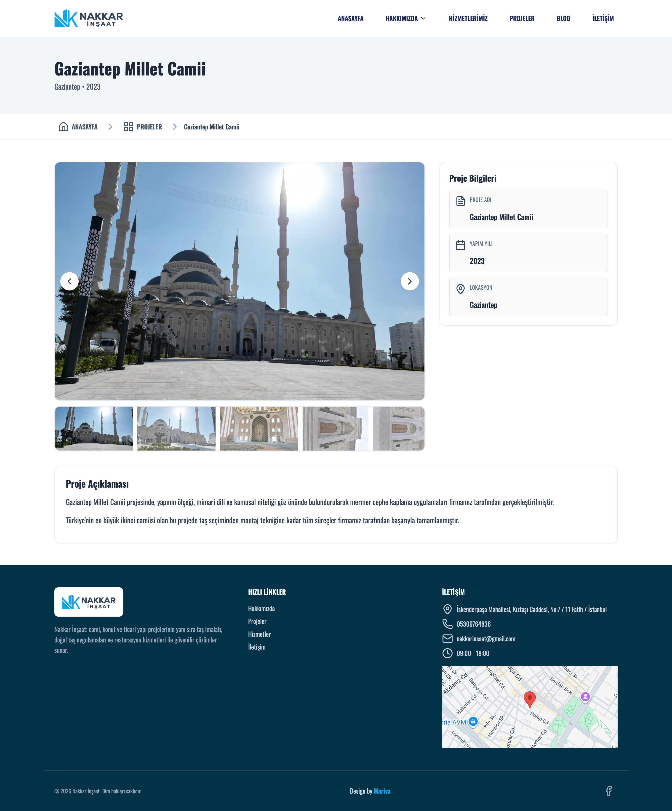The image size is (672, 811).
Task: Click the nakkarinsaat@gmail.com email link
Action: click(x=485, y=639)
